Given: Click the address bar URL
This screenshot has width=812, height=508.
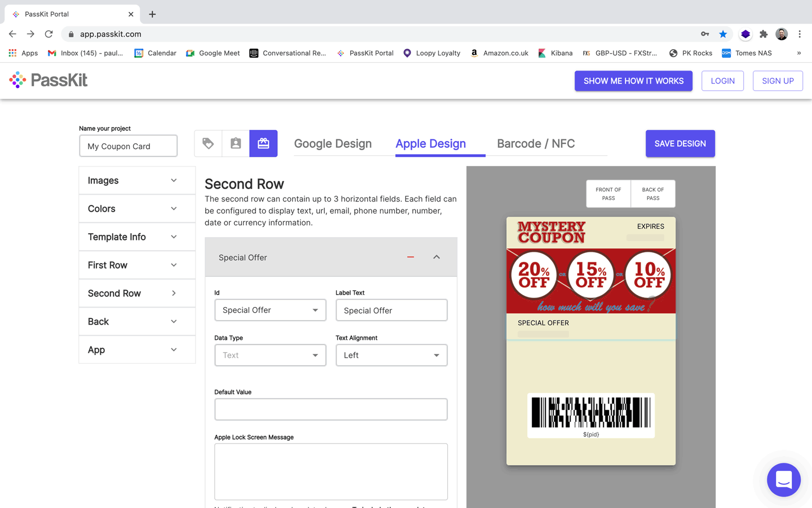Looking at the screenshot, I should [111, 34].
